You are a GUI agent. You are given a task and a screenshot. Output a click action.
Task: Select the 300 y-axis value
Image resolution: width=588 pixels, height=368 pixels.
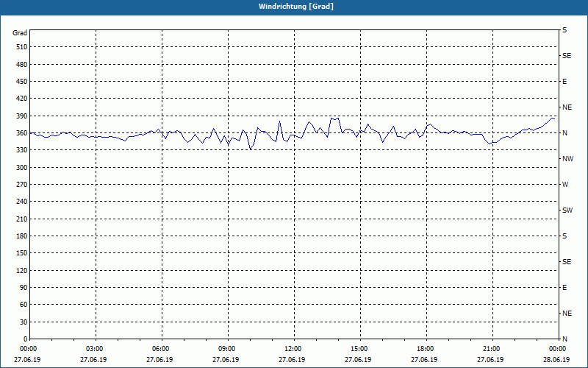(x=22, y=167)
